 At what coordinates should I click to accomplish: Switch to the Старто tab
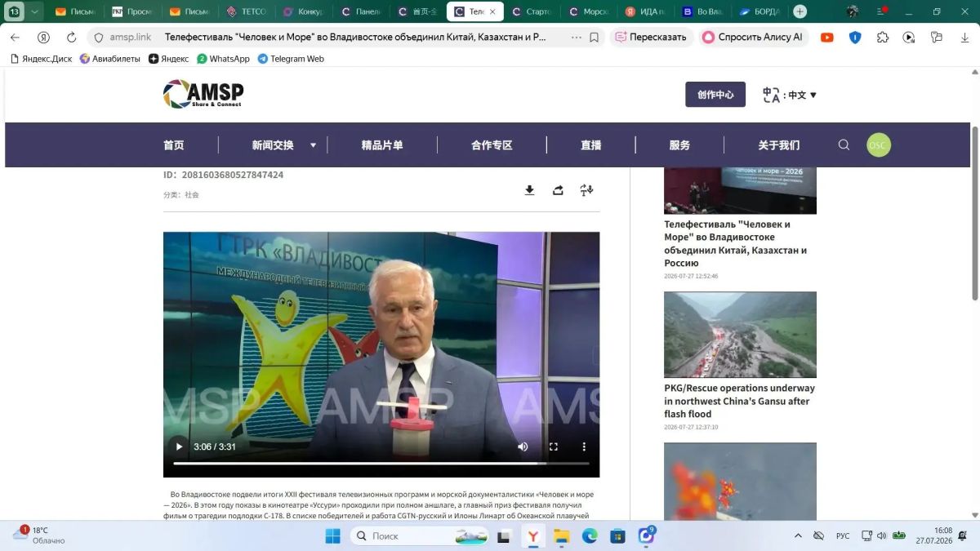pyautogui.click(x=531, y=11)
